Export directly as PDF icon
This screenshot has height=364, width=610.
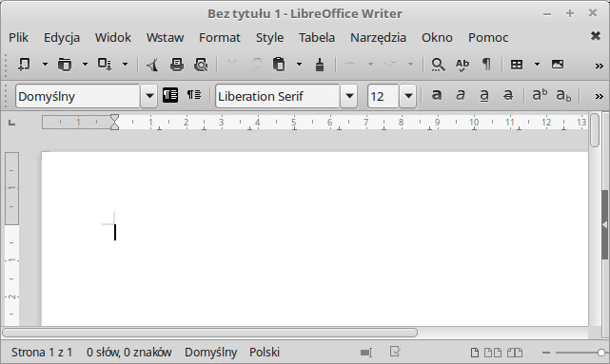pyautogui.click(x=152, y=65)
